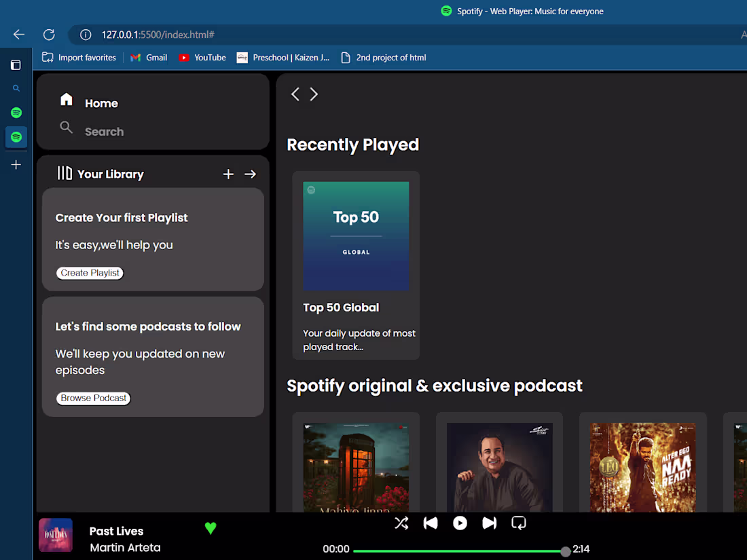
Task: Go to previous track
Action: click(x=431, y=523)
